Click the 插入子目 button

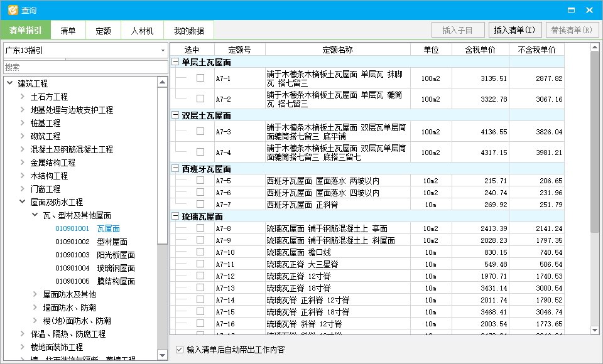[458, 30]
